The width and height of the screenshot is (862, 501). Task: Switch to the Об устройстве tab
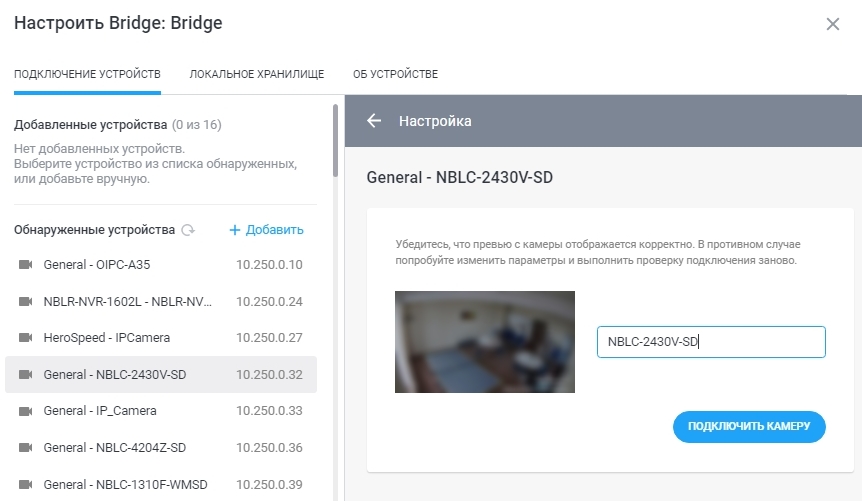pos(395,74)
